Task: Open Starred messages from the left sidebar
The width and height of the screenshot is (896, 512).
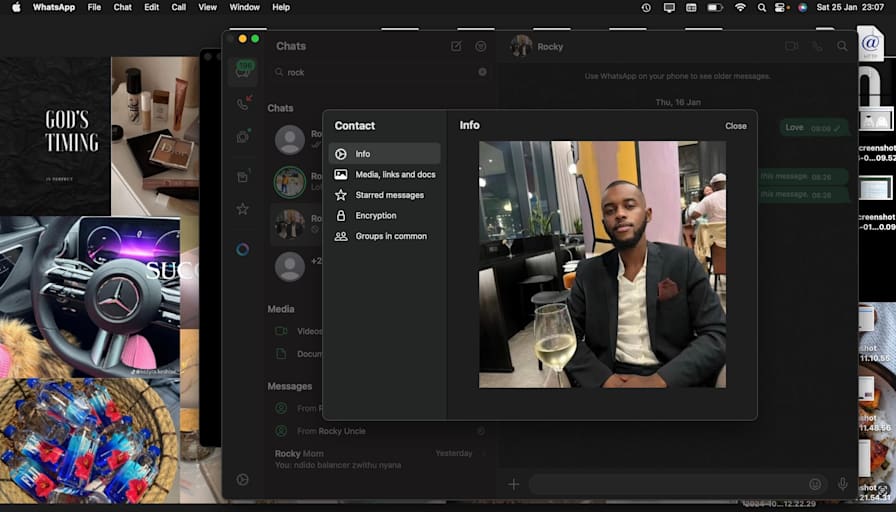Action: (242, 209)
